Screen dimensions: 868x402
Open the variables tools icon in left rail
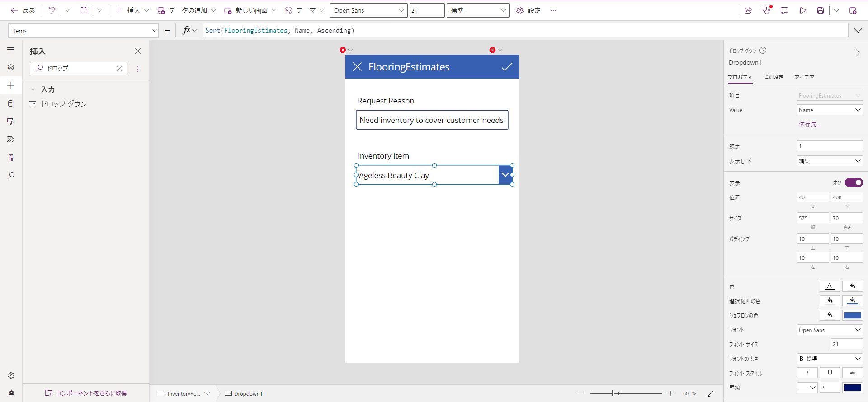click(x=11, y=158)
